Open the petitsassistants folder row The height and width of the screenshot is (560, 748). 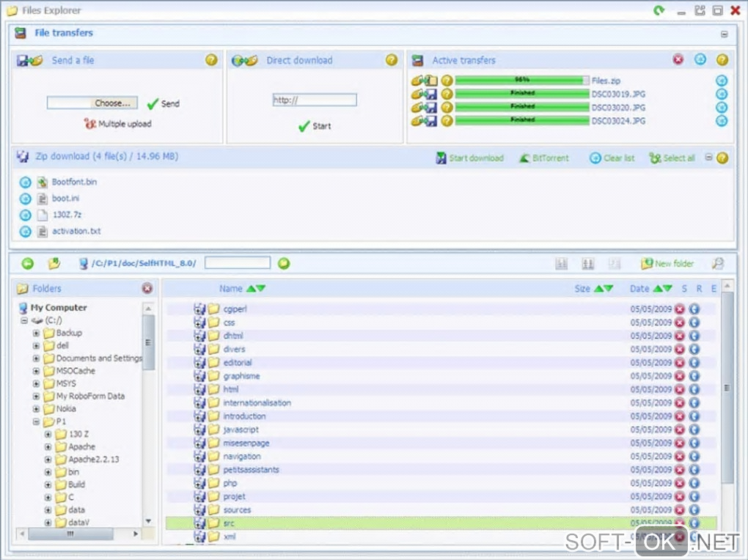[x=441, y=470]
